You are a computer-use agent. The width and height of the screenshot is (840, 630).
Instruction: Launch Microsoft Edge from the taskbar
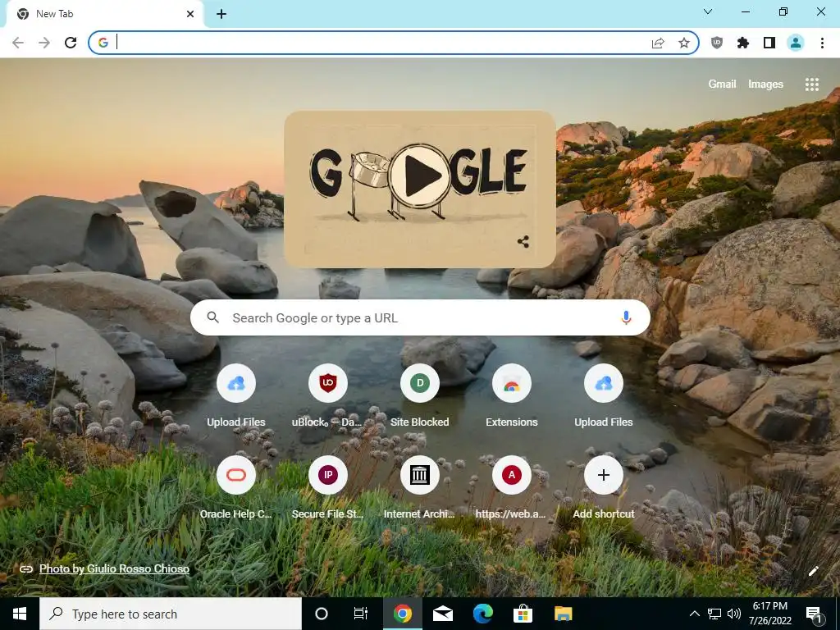[482, 614]
